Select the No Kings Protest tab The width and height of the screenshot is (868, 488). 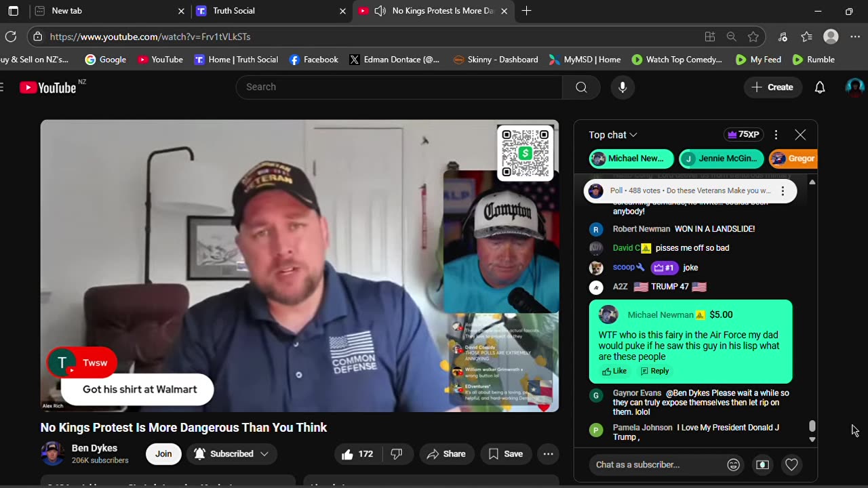pyautogui.click(x=434, y=11)
